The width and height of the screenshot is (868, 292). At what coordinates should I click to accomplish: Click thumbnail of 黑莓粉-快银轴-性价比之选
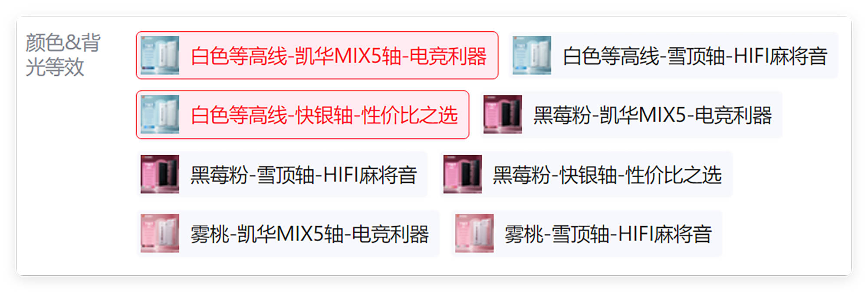tap(462, 174)
